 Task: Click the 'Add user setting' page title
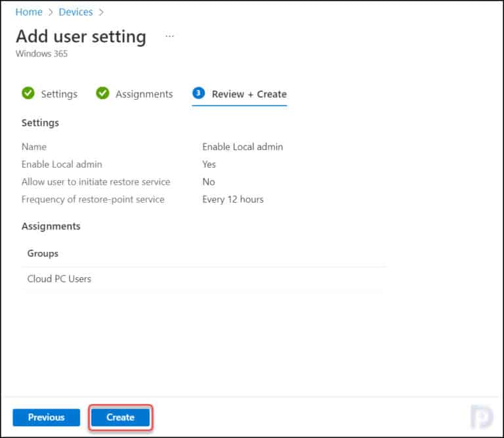(81, 36)
